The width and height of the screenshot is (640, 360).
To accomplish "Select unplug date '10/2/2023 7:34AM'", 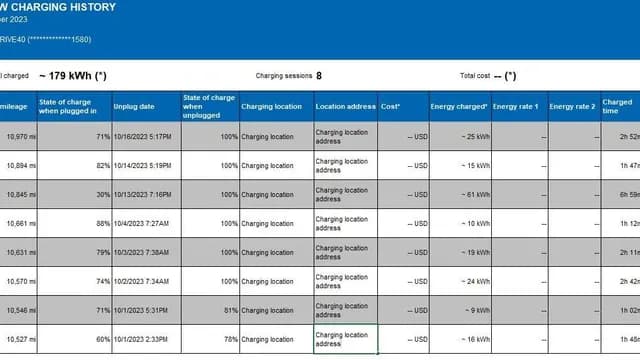I will [147, 281].
